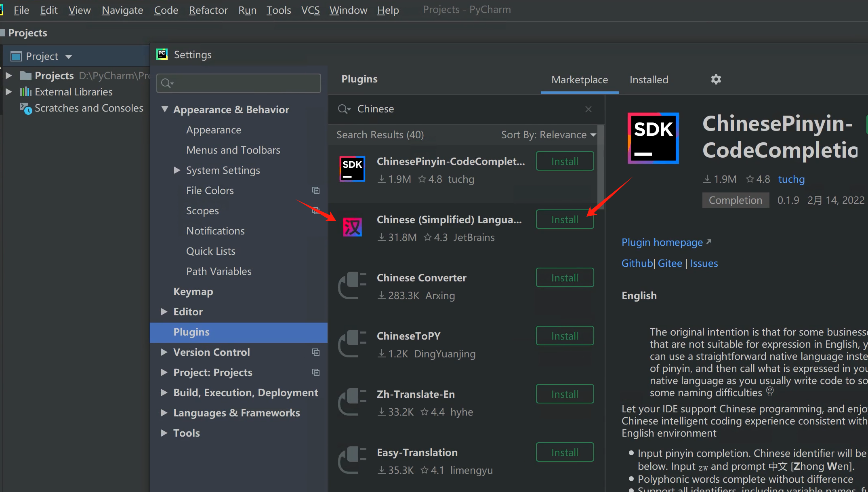Expand the System Settings tree node
This screenshot has width=868, height=492.
point(177,170)
